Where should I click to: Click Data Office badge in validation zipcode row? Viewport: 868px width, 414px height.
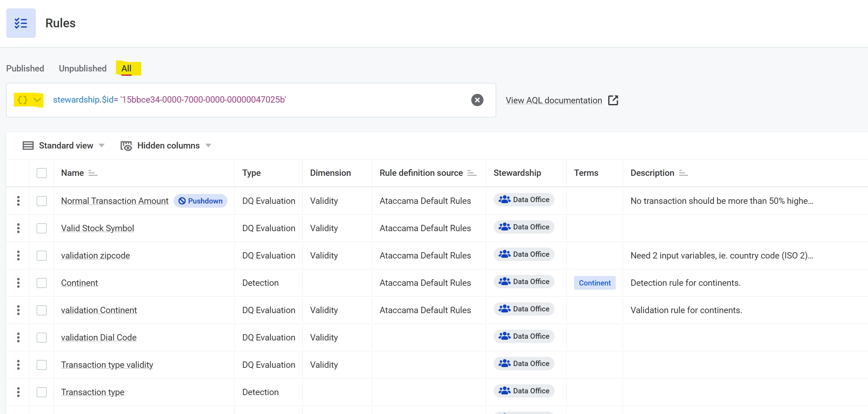pos(524,254)
